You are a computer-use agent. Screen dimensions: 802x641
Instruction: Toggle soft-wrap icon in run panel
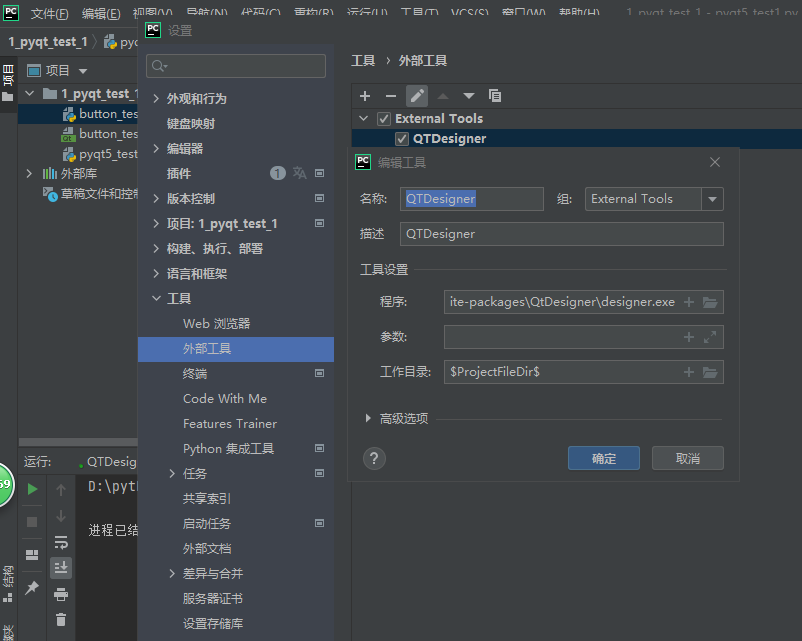61,542
